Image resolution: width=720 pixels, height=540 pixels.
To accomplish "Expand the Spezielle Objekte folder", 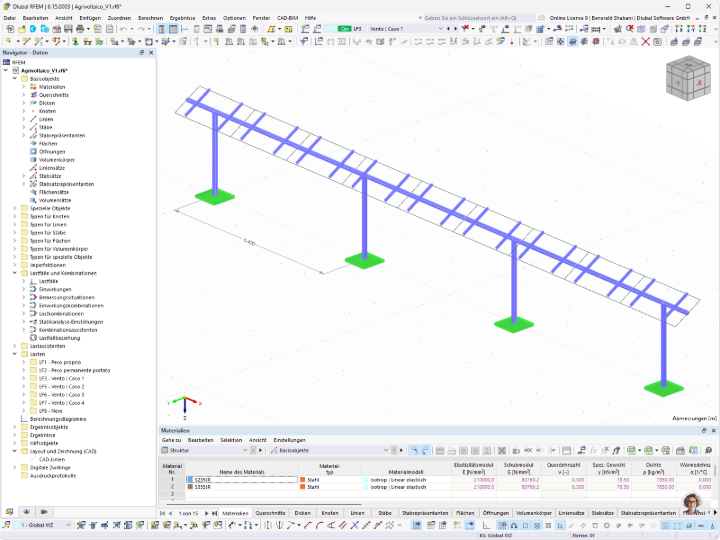I will coord(15,208).
